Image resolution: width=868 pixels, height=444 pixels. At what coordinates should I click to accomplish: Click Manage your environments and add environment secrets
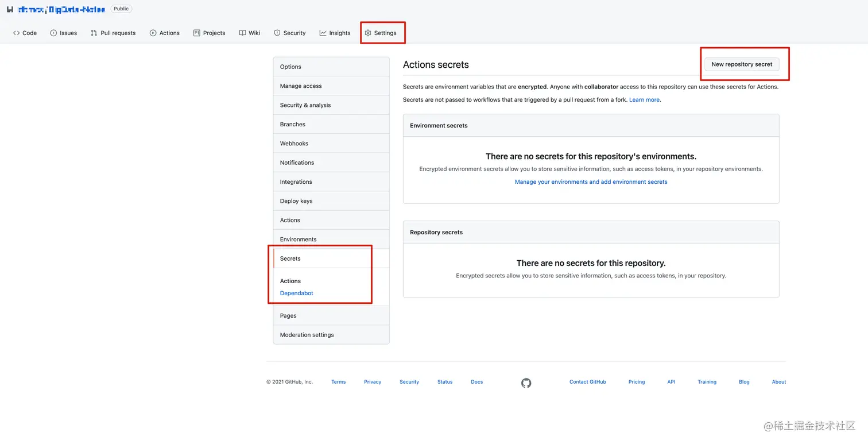pos(591,182)
